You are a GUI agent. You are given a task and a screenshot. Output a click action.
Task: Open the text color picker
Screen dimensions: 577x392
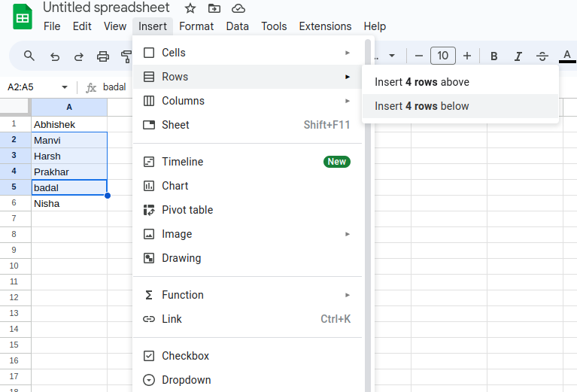coord(566,56)
